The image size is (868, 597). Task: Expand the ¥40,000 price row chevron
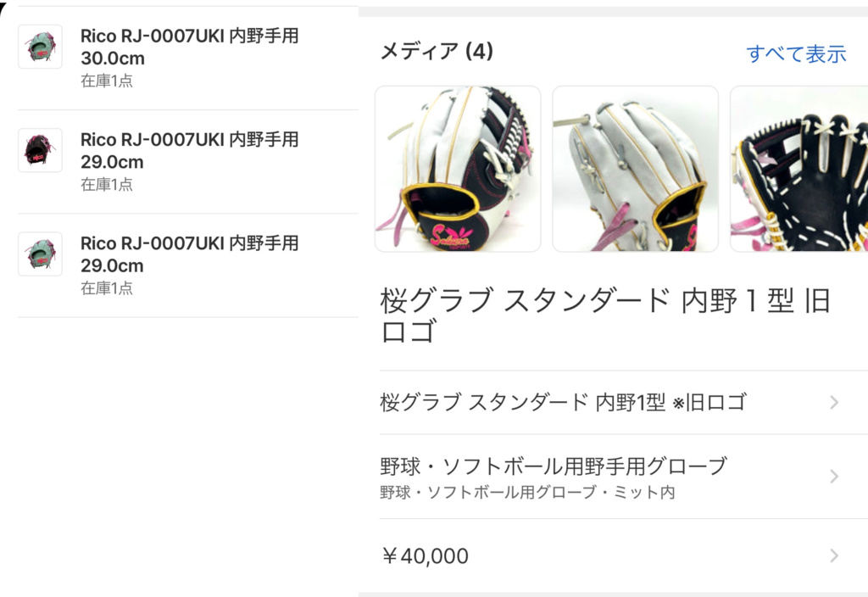[834, 555]
